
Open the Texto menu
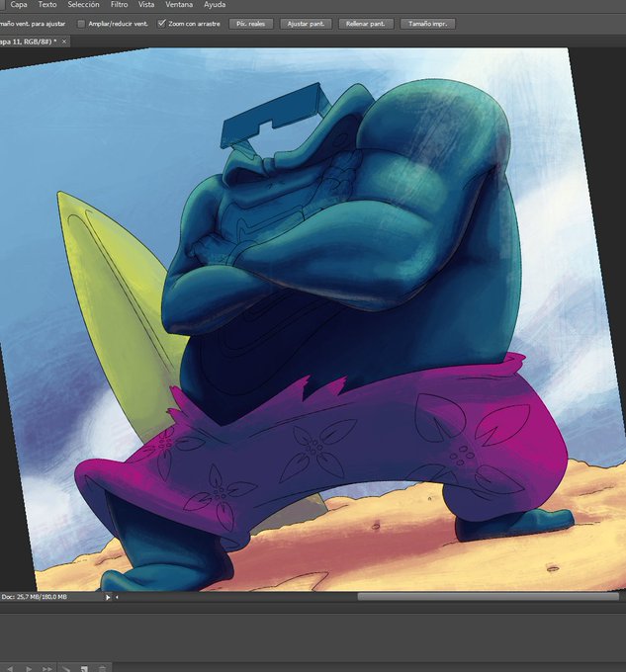(x=47, y=5)
